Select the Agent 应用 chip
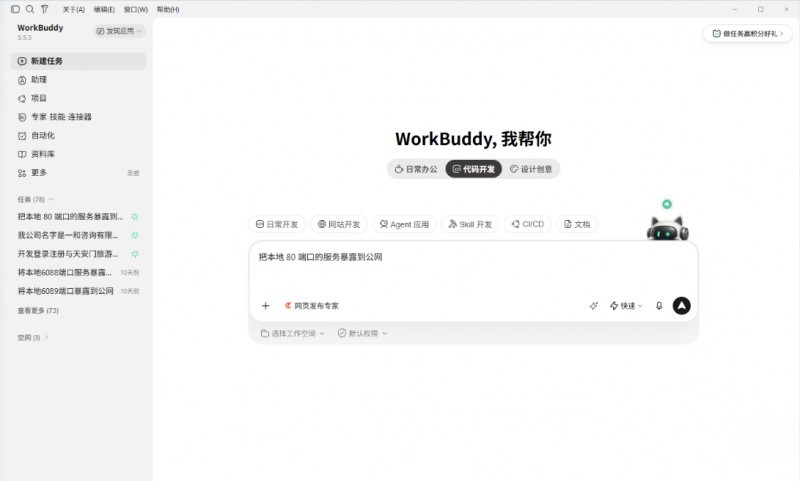The height and width of the screenshot is (481, 800). (x=404, y=224)
